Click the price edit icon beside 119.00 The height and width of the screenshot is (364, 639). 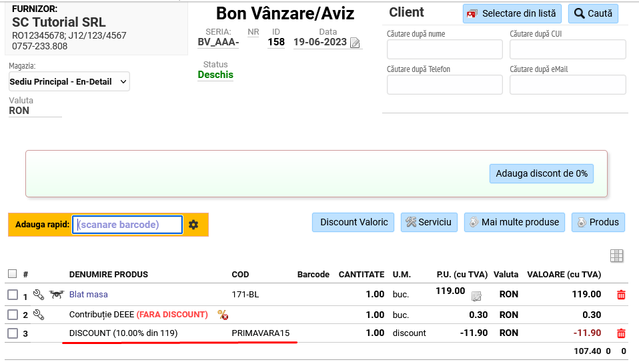[x=476, y=296]
